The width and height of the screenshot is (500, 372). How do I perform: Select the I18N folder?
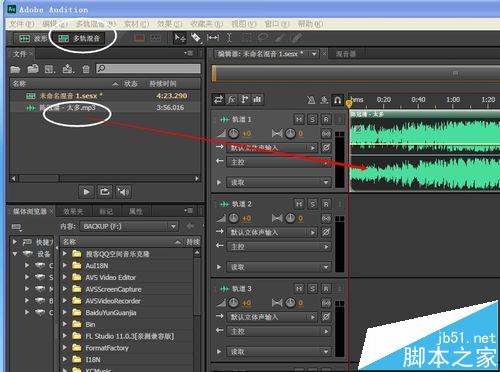point(92,359)
